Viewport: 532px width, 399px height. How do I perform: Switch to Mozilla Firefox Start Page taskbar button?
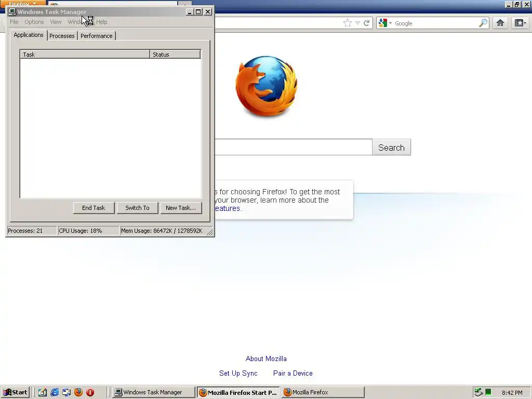tap(238, 392)
